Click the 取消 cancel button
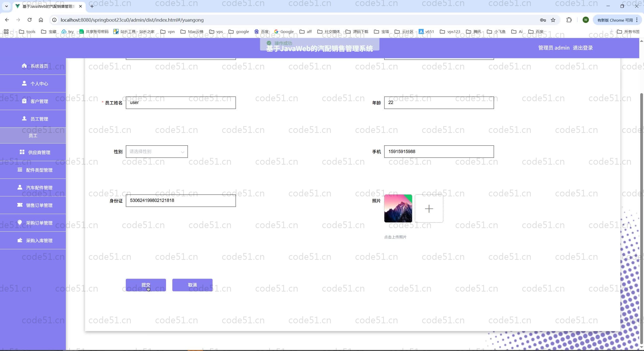Screen dimensions: 644x351 tap(192, 285)
